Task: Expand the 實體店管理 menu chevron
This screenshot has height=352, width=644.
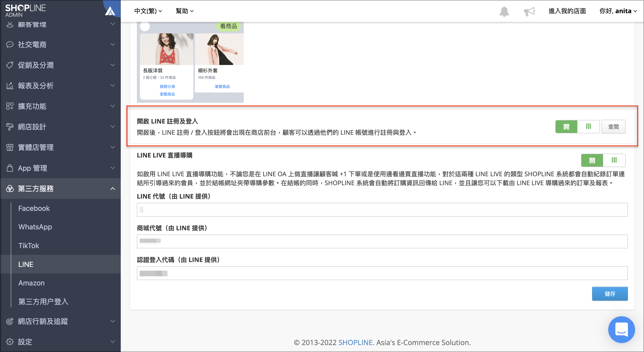Action: click(113, 147)
